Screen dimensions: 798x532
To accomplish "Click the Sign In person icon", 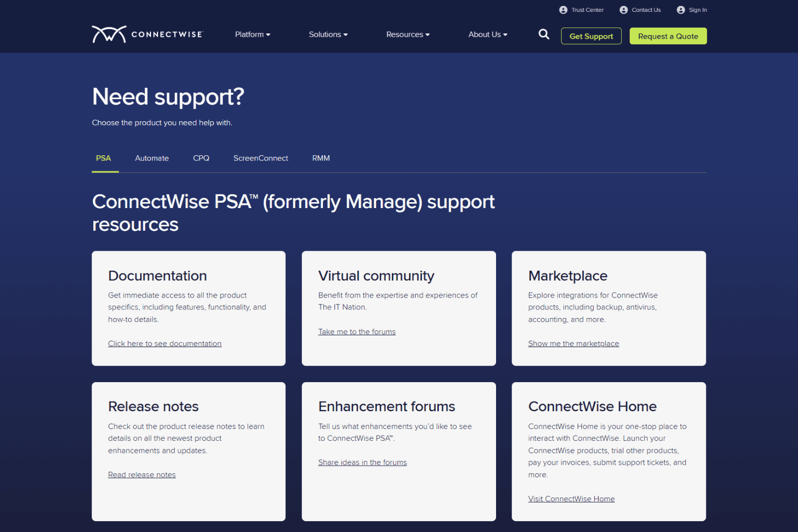I will [x=681, y=10].
